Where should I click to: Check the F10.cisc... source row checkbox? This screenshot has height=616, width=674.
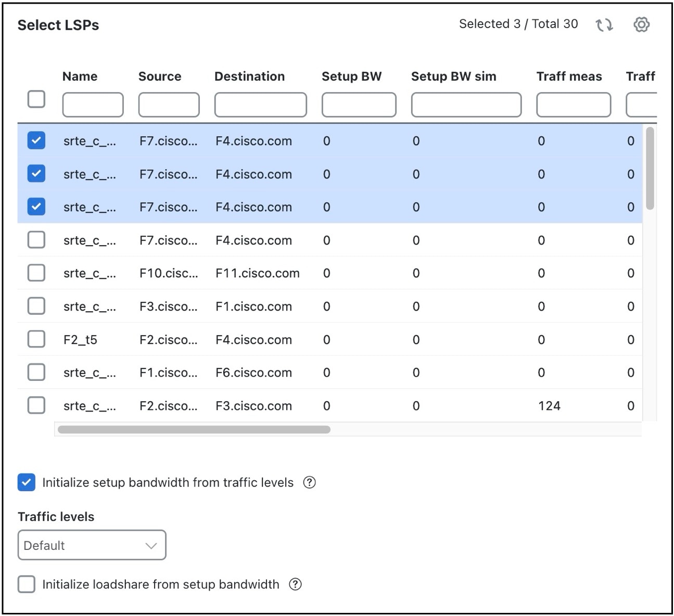point(36,273)
